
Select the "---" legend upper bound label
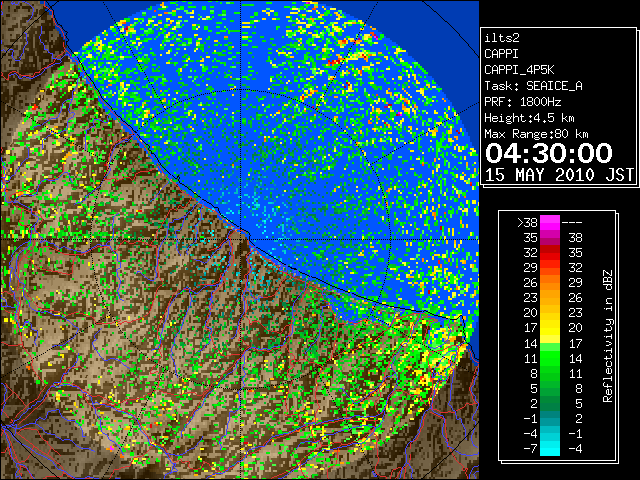pos(572,223)
